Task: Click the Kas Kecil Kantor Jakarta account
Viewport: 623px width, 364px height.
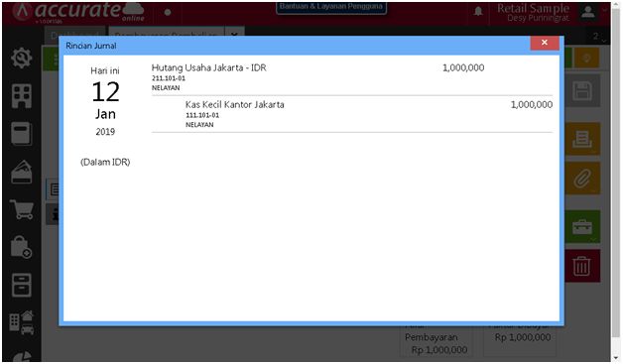Action: point(234,105)
